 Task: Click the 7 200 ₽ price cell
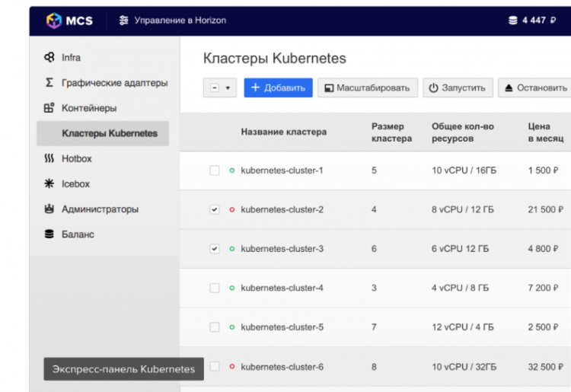tap(543, 288)
